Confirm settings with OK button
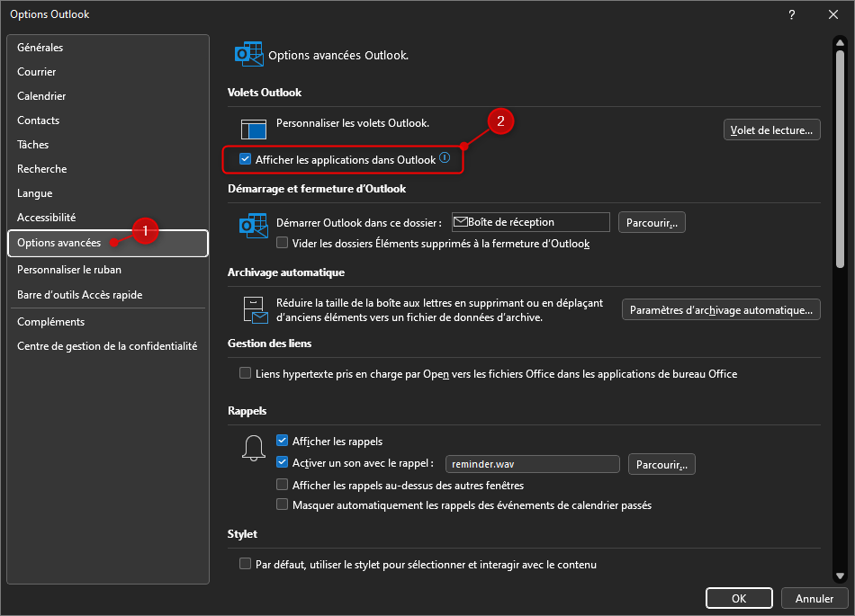 [x=739, y=597]
